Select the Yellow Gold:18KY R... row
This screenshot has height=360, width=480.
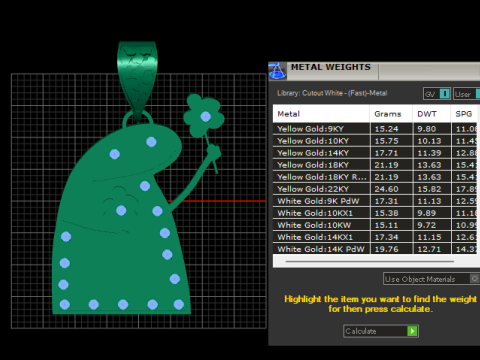point(375,177)
